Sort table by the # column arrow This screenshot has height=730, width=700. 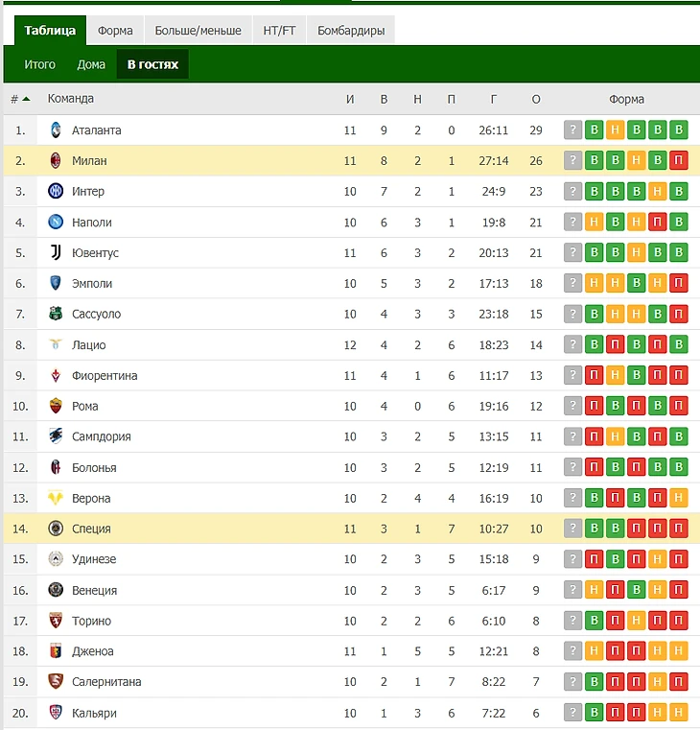(26, 99)
